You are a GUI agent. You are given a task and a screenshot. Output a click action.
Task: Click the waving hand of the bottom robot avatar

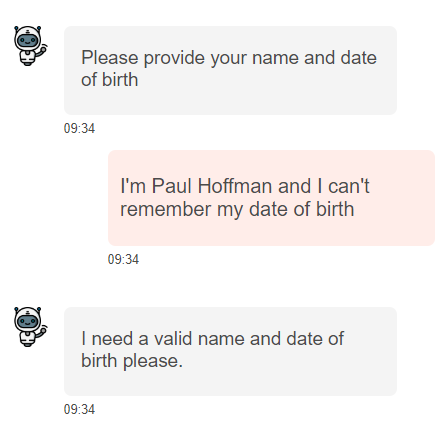(x=43, y=331)
